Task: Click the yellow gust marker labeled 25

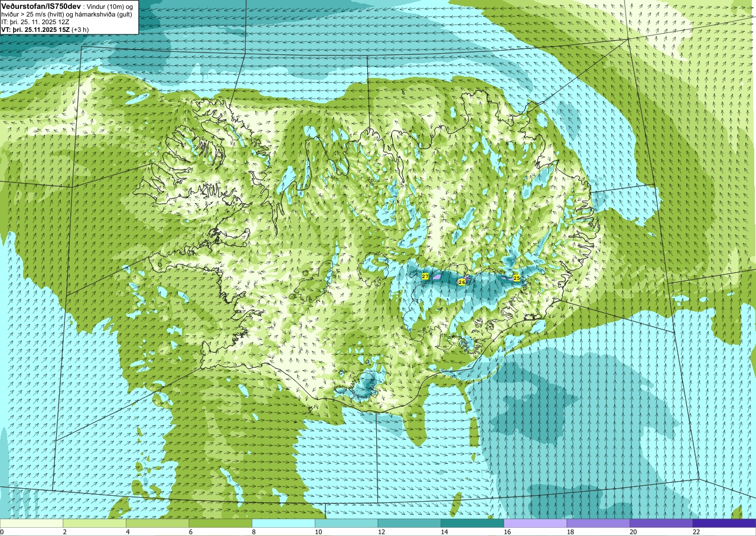Action: tap(517, 277)
